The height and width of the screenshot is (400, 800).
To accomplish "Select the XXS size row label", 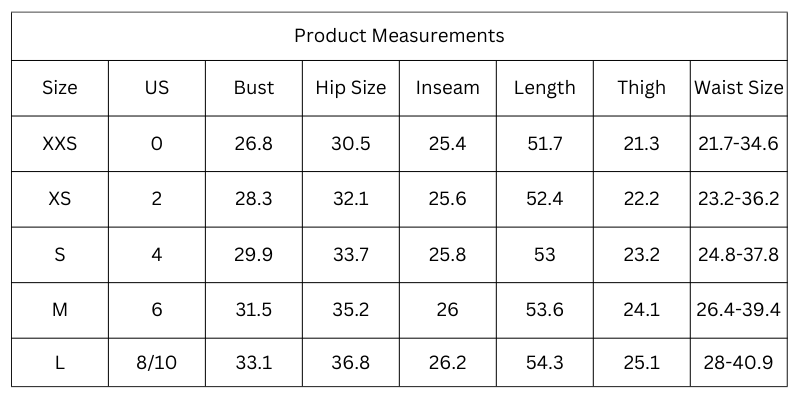I will 60,144.
